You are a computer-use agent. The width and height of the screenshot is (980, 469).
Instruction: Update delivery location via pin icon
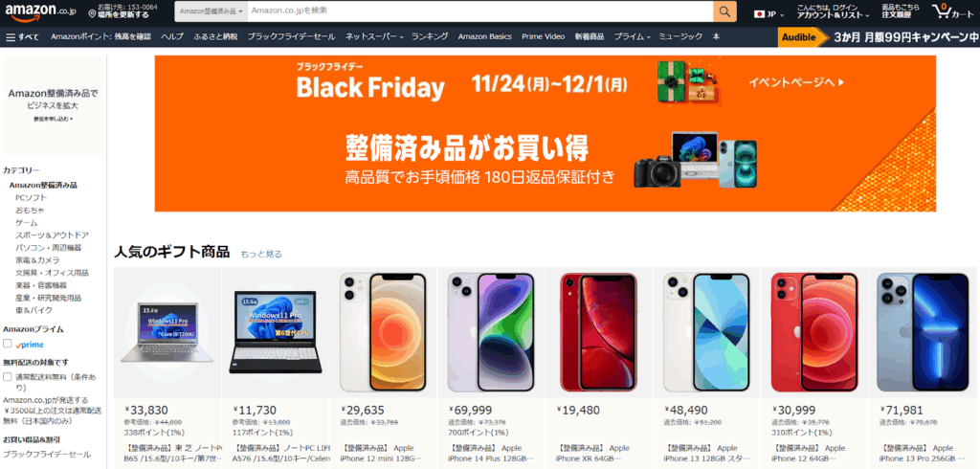92,13
